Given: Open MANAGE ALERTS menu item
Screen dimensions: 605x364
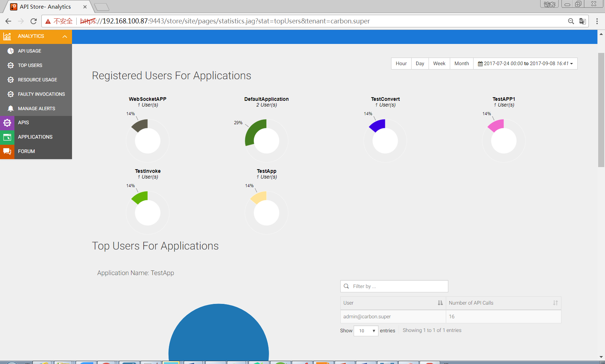Looking at the screenshot, I should pyautogui.click(x=36, y=108).
